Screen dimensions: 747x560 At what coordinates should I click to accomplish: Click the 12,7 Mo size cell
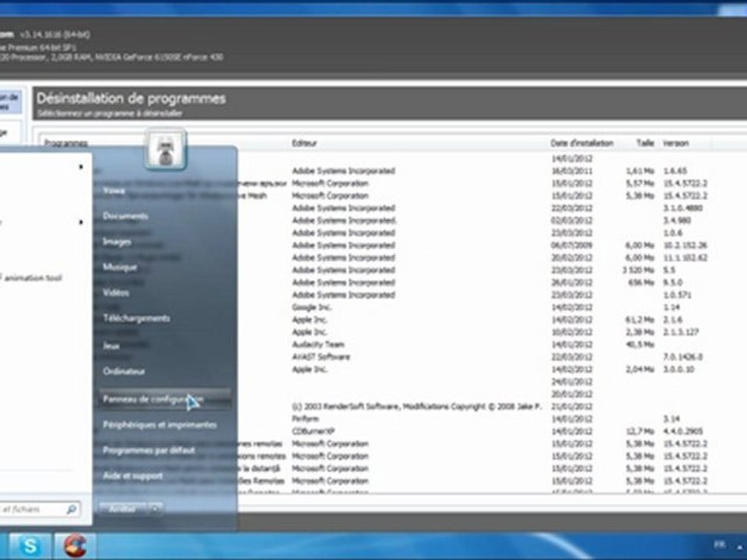(x=640, y=431)
